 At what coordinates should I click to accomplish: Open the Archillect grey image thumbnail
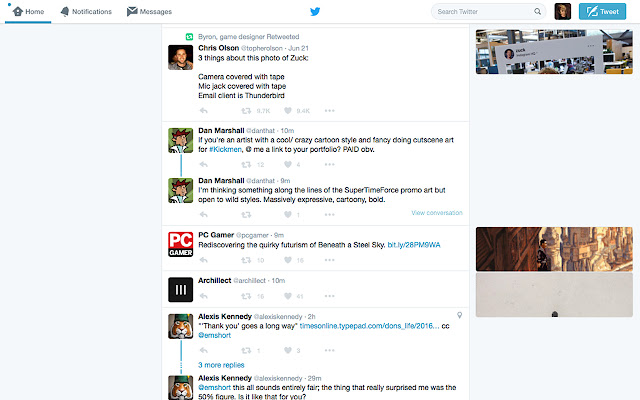[x=554, y=295]
